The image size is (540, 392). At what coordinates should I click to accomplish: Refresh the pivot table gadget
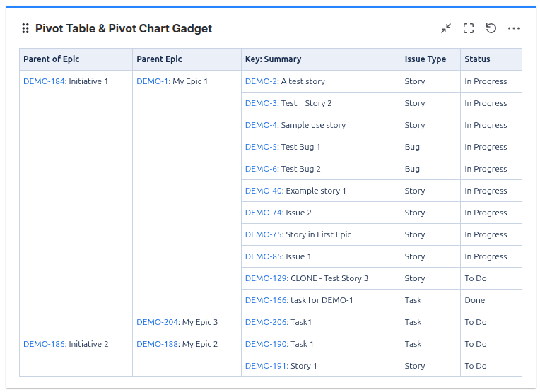click(x=491, y=28)
